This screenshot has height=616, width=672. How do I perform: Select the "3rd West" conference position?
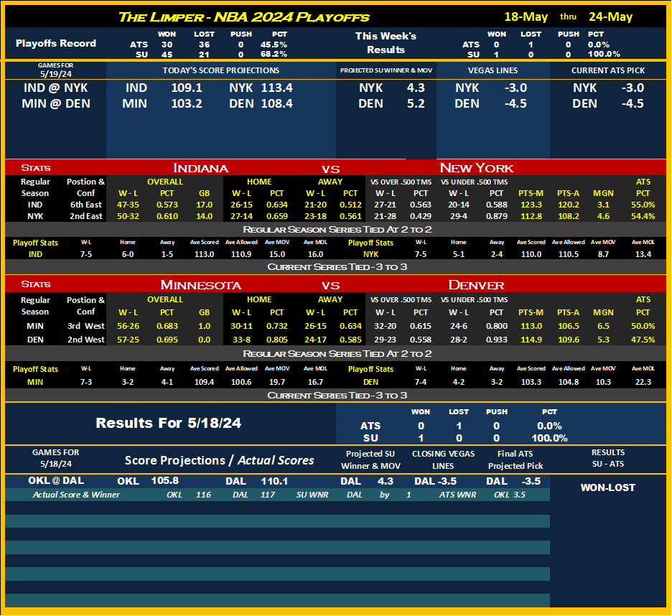pos(86,326)
